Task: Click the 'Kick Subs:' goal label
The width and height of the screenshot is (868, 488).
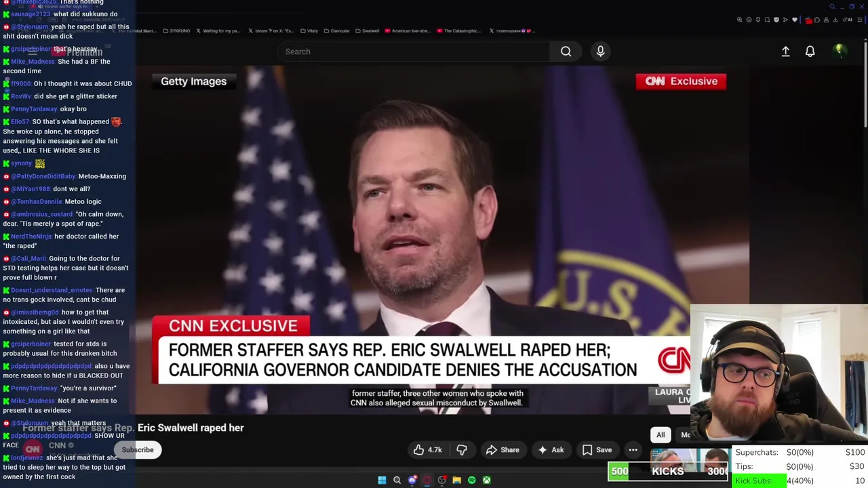Action: coord(754,481)
